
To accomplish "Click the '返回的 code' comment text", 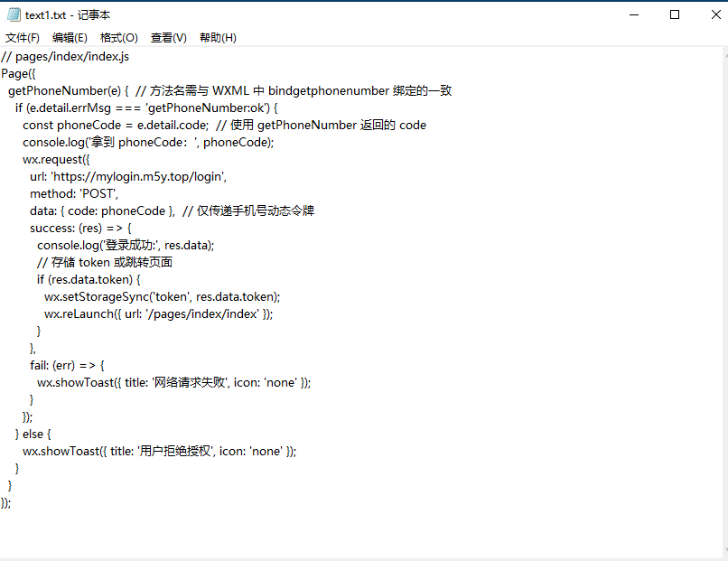I will (x=393, y=126).
